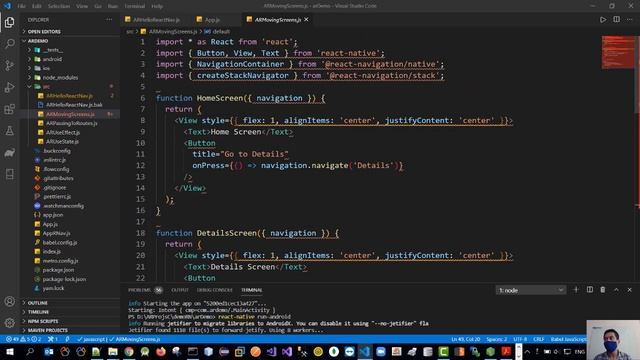The width and height of the screenshot is (640, 360).
Task: Open Firefox from the taskbar
Action: (161, 352)
